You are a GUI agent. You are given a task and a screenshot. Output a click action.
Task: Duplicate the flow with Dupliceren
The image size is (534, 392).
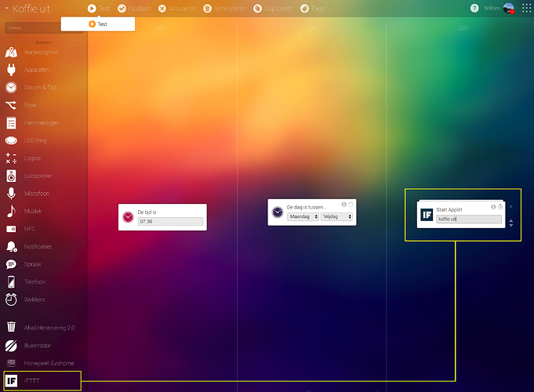273,9
